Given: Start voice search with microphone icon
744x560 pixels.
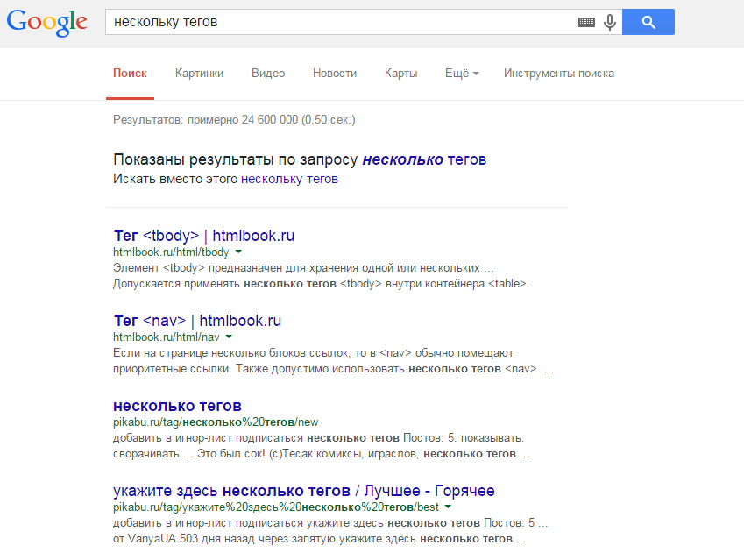Looking at the screenshot, I should 610,23.
